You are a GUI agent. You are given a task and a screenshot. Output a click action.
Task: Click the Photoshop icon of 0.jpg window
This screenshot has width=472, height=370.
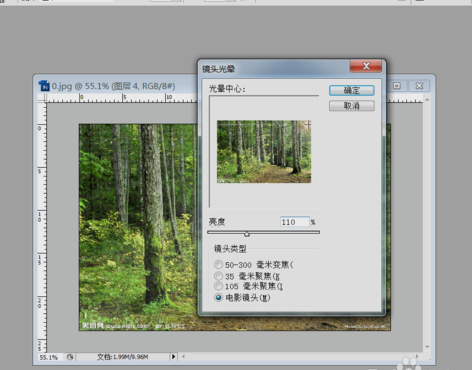(44, 86)
